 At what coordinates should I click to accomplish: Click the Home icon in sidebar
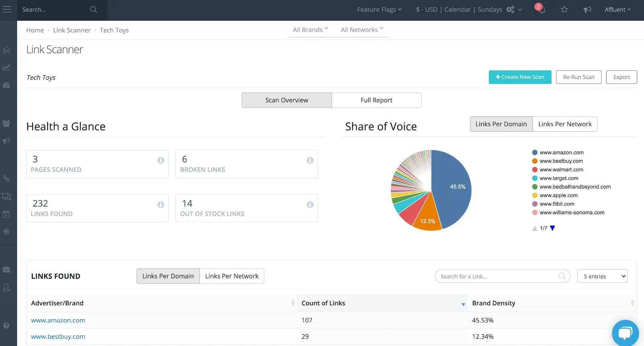(7, 50)
